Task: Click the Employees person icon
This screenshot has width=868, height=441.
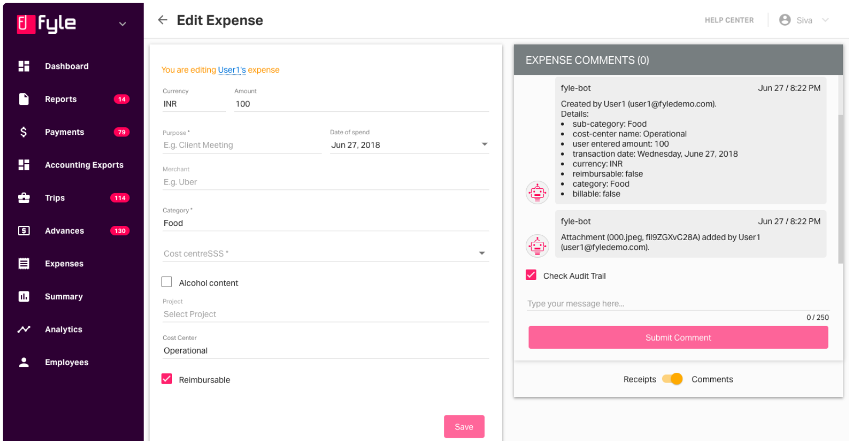Action: point(24,362)
